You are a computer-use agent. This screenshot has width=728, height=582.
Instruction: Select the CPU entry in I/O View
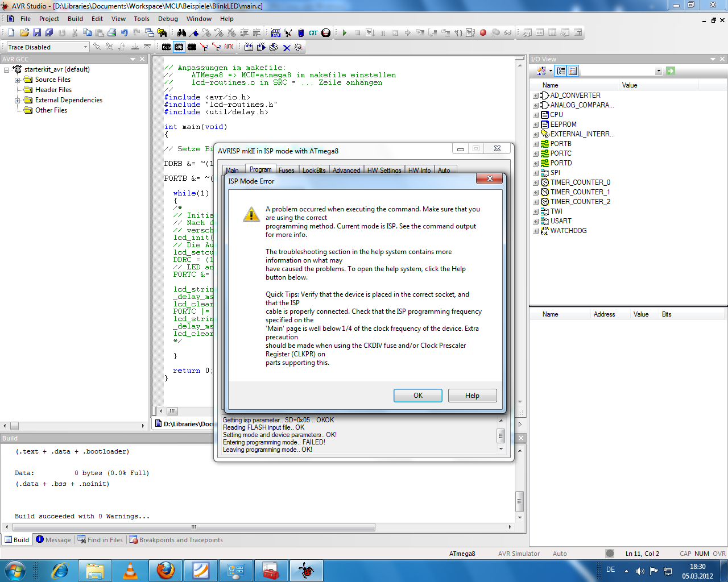tap(556, 115)
